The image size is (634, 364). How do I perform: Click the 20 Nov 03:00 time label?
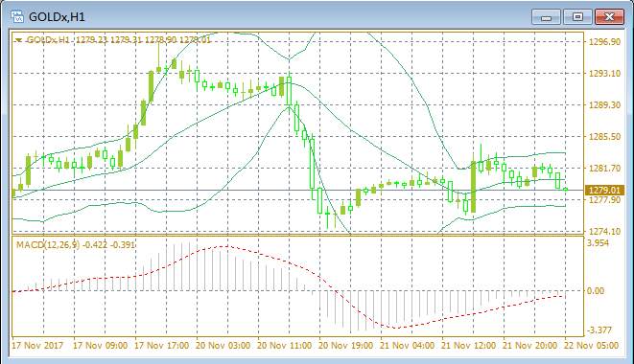[223, 346]
